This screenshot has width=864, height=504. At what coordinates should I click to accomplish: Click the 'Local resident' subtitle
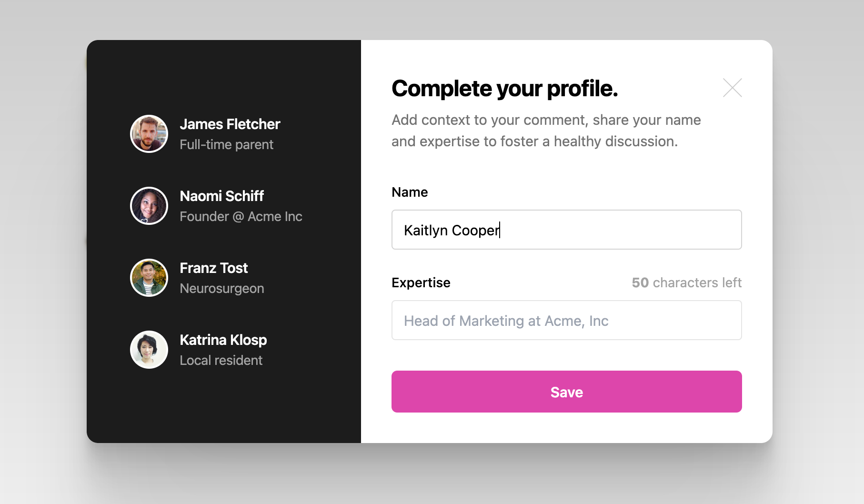pyautogui.click(x=221, y=361)
